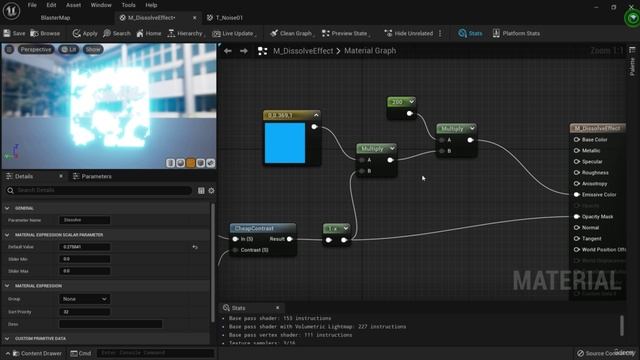640x360 pixels.
Task: Edit the Parameter Name field
Action: click(84, 220)
